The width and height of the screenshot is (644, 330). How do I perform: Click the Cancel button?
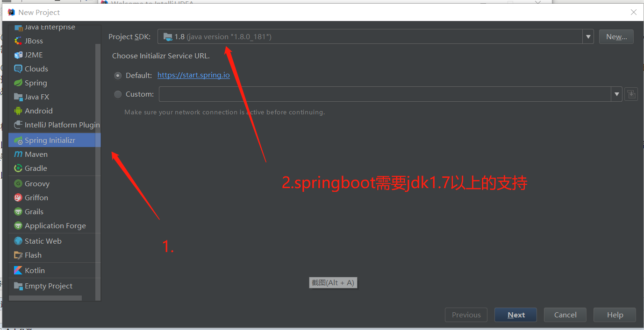coord(565,315)
